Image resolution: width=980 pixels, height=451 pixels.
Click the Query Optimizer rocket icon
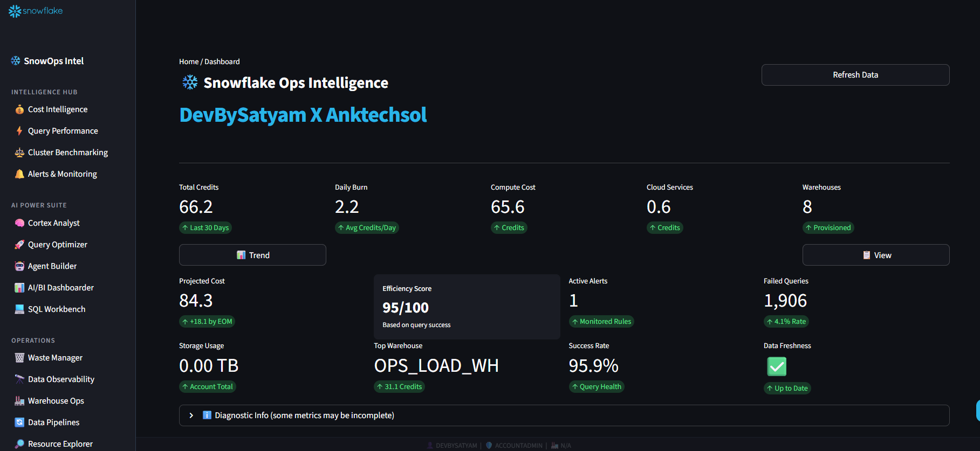point(19,245)
